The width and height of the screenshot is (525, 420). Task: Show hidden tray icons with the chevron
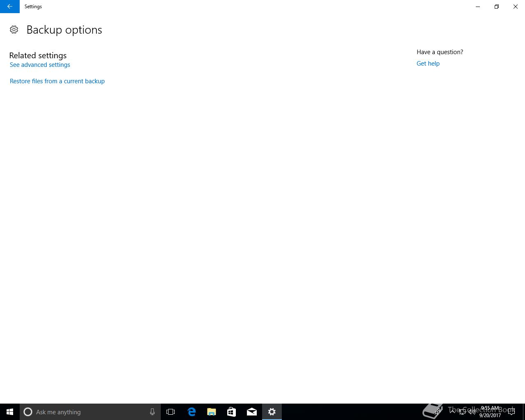pos(452,412)
